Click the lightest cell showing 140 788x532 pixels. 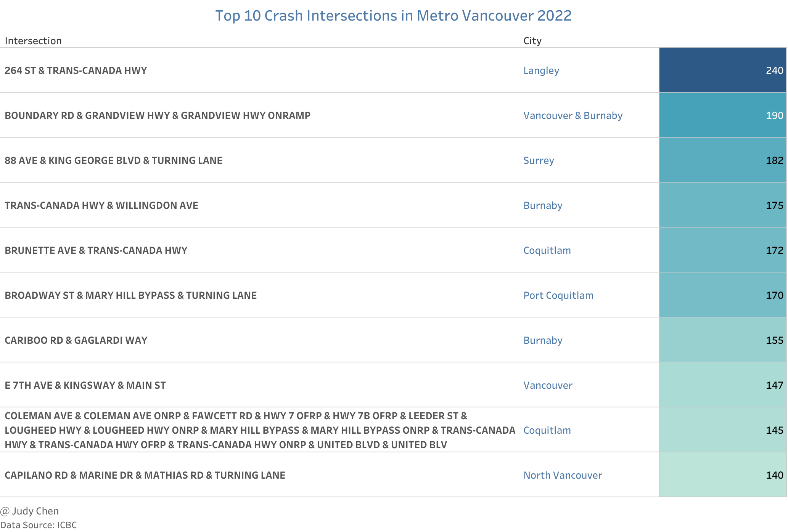tap(722, 475)
